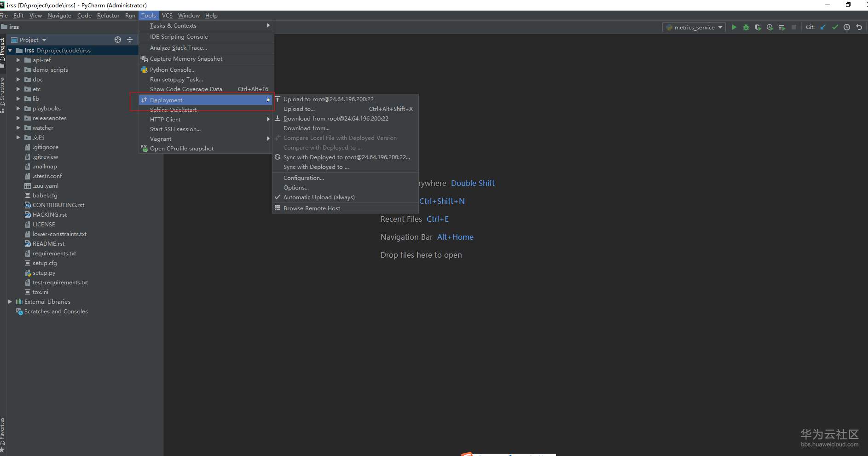Screen dimensions: 868x456
Task: Click the upload arrow icon beside root@24.64.196.200:22
Action: pos(278,99)
